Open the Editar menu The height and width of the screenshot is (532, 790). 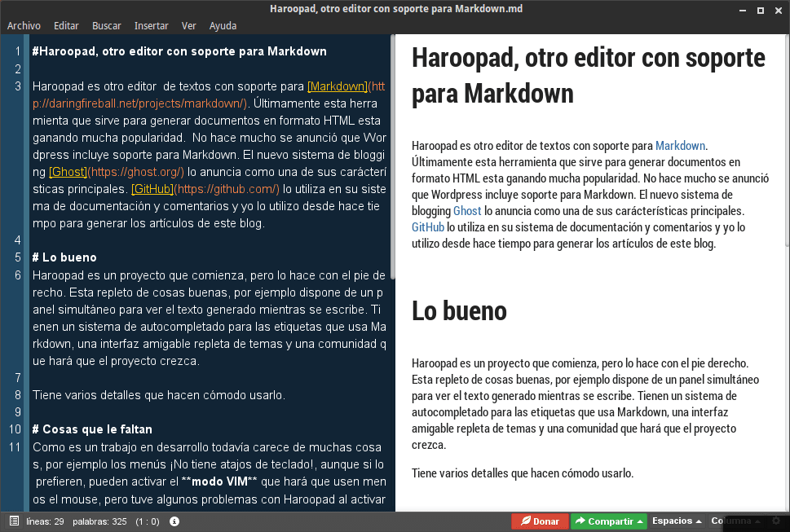pos(66,26)
